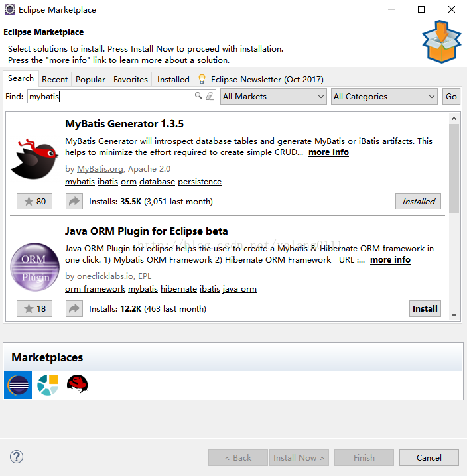Close the Eclipse Marketplace window
Viewport: 467px width, 476px height.
(x=452, y=9)
